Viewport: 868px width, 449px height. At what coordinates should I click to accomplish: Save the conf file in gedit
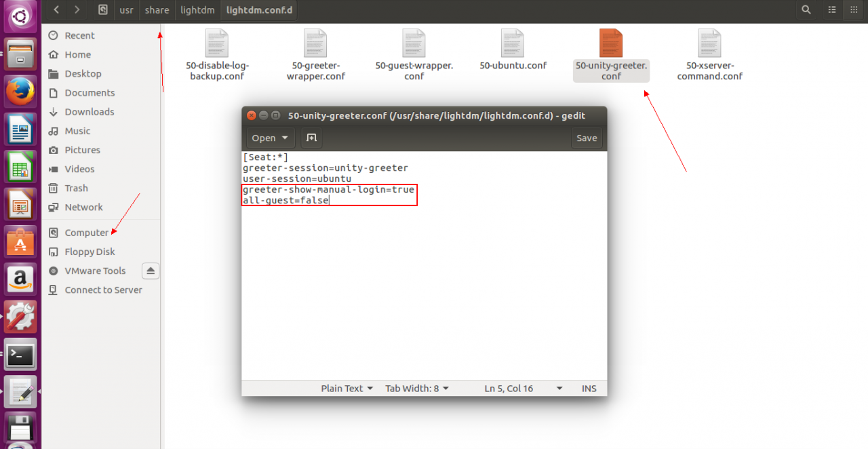587,138
